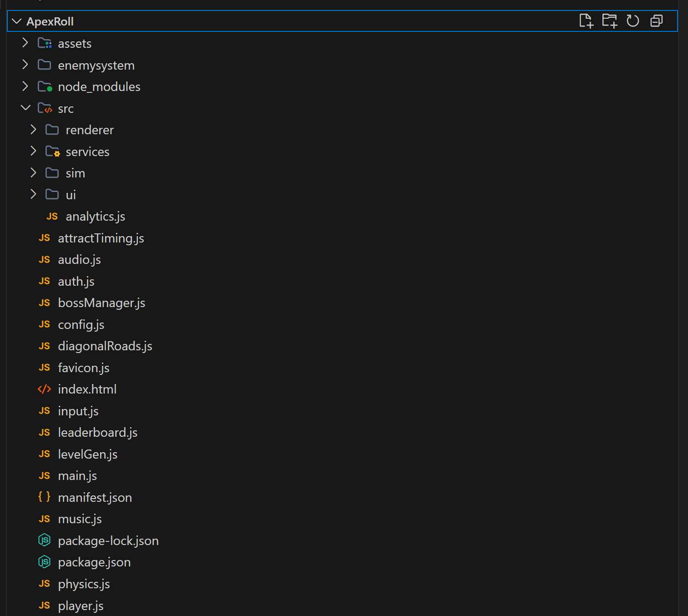Select player.js file
The height and width of the screenshot is (616, 688).
[x=81, y=606]
